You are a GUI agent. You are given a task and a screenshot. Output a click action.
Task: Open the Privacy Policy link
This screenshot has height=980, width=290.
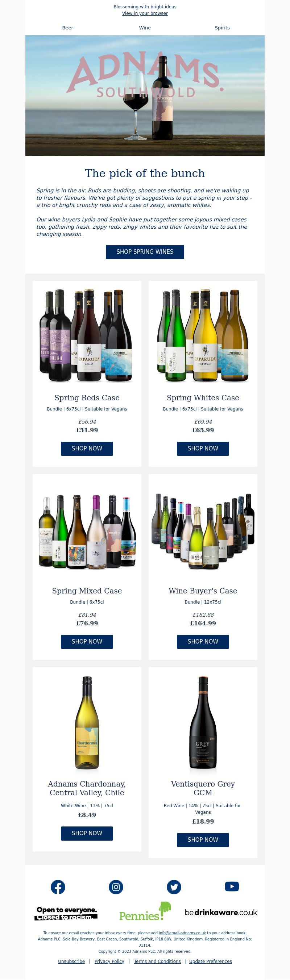[x=109, y=961]
